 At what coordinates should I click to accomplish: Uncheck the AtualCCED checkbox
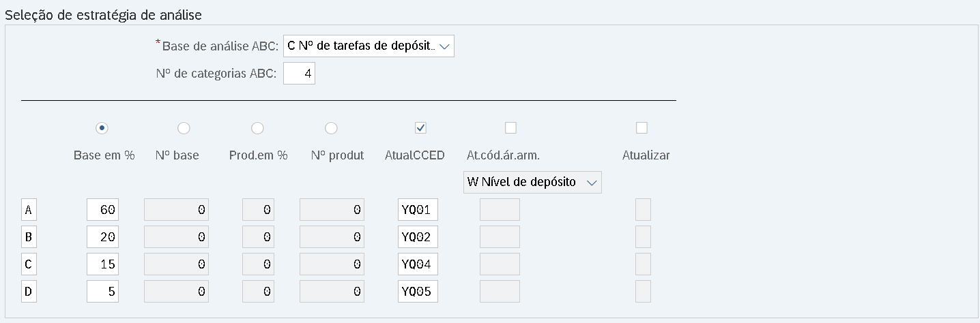421,127
